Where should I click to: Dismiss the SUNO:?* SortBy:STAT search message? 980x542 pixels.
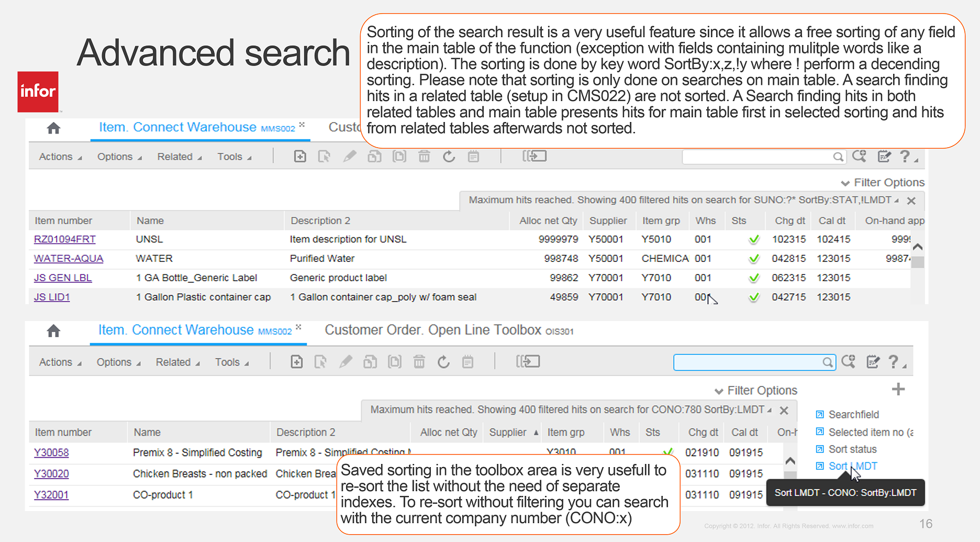[x=911, y=201]
